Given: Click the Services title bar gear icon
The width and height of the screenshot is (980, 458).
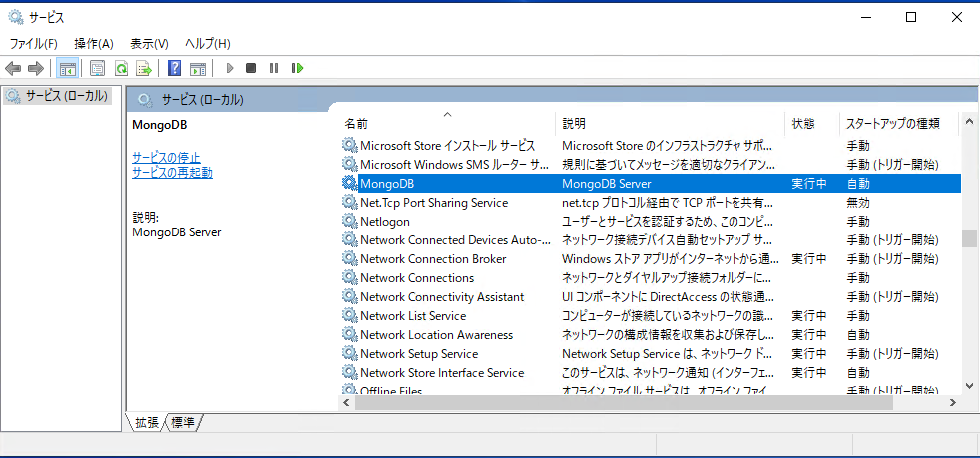Looking at the screenshot, I should [x=16, y=18].
